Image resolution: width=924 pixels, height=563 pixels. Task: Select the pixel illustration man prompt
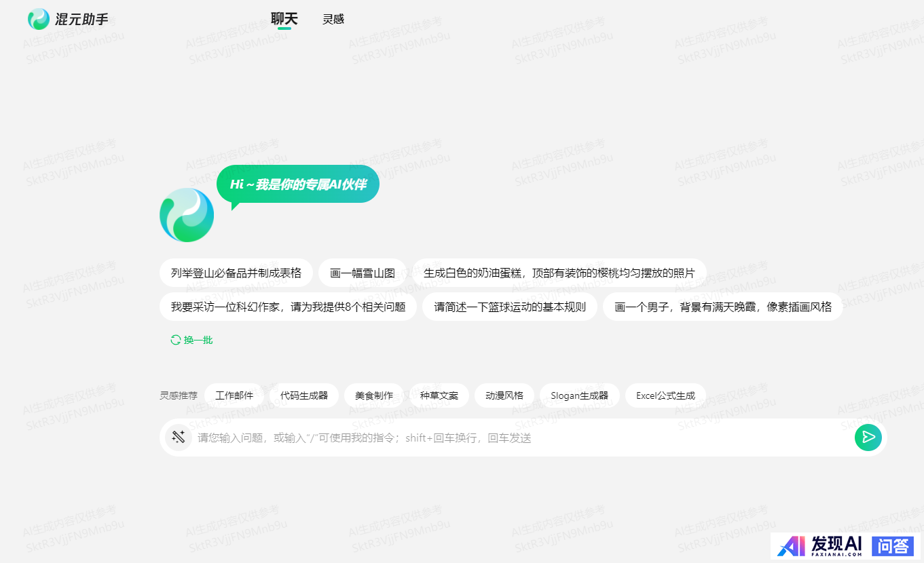click(x=722, y=307)
